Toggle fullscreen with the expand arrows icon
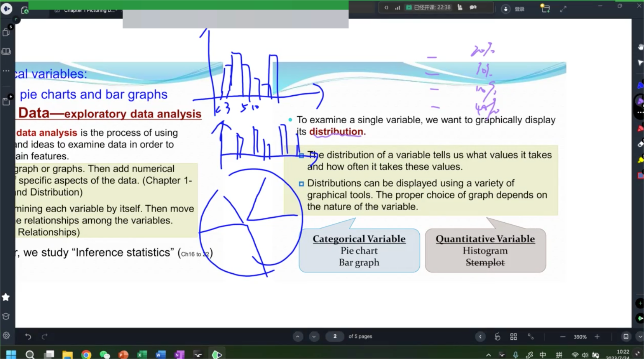Image resolution: width=644 pixels, height=359 pixels. (x=563, y=9)
